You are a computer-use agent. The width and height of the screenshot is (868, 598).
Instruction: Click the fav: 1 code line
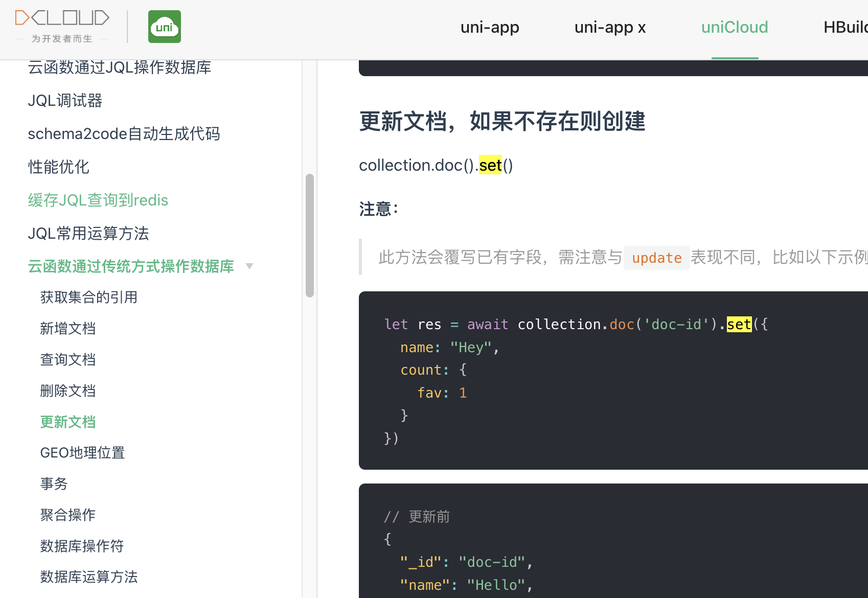[x=442, y=393]
